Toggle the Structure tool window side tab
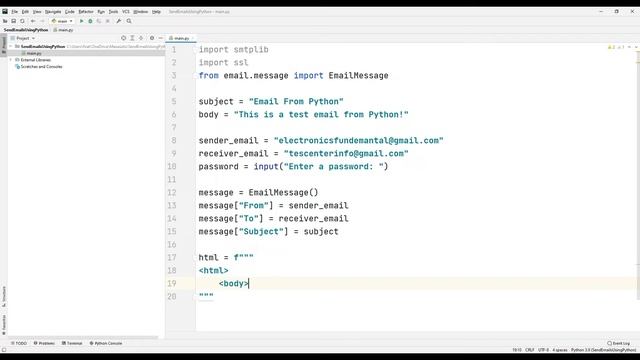Image resolution: width=640 pixels, height=360 pixels. click(4, 297)
